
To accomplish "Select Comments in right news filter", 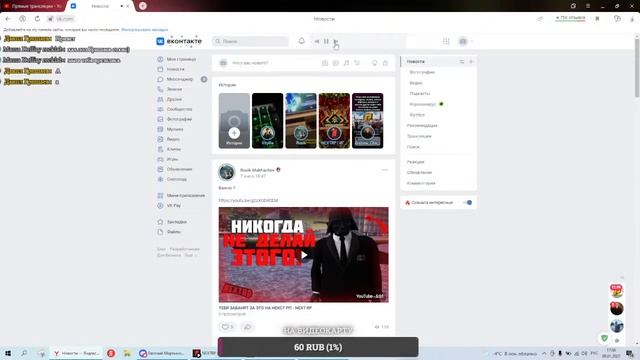I will 421,183.
